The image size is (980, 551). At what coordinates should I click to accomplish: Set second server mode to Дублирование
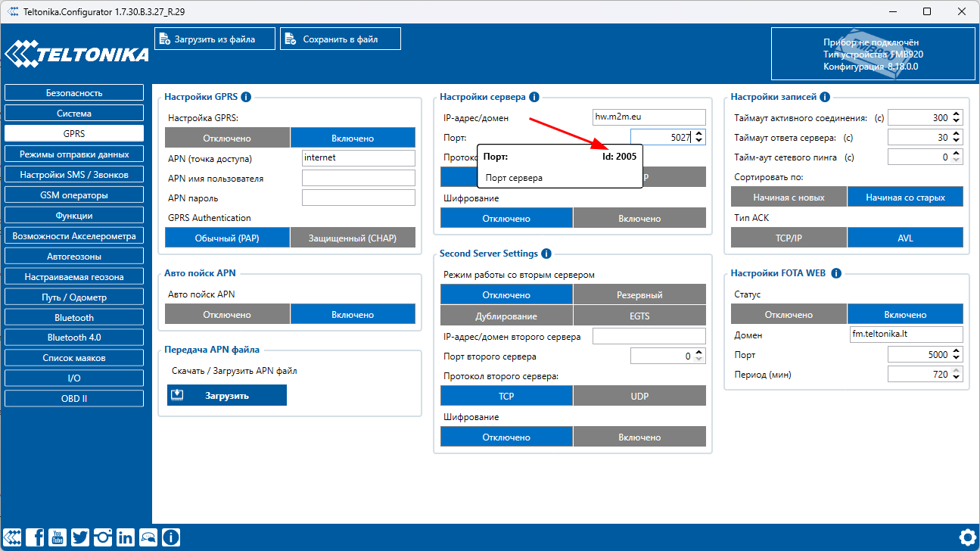(x=506, y=316)
